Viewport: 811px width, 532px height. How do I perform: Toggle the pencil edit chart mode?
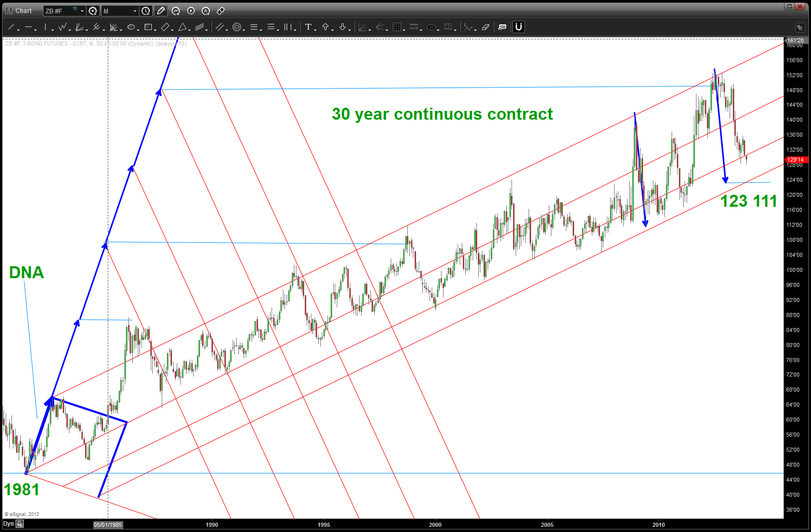click(x=161, y=11)
